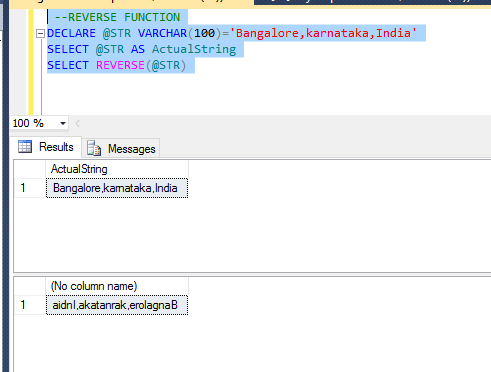Click the VARCHAR keyword in the editor
The height and width of the screenshot is (372, 491).
(x=162, y=33)
